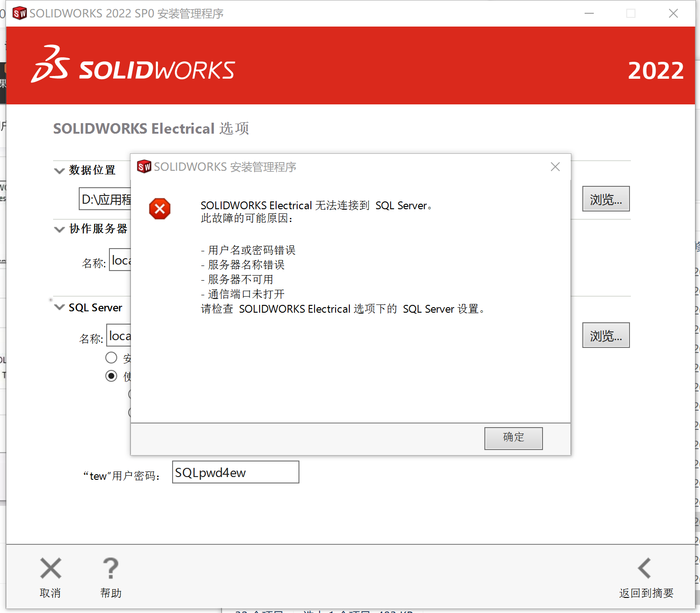
Task: Click 浏览 button beside data location path
Action: point(605,199)
